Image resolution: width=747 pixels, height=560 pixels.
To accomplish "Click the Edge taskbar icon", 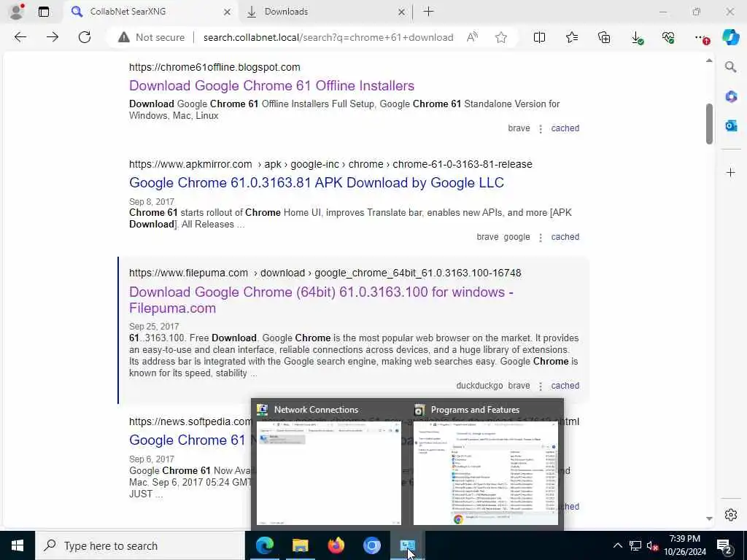I will (x=265, y=545).
